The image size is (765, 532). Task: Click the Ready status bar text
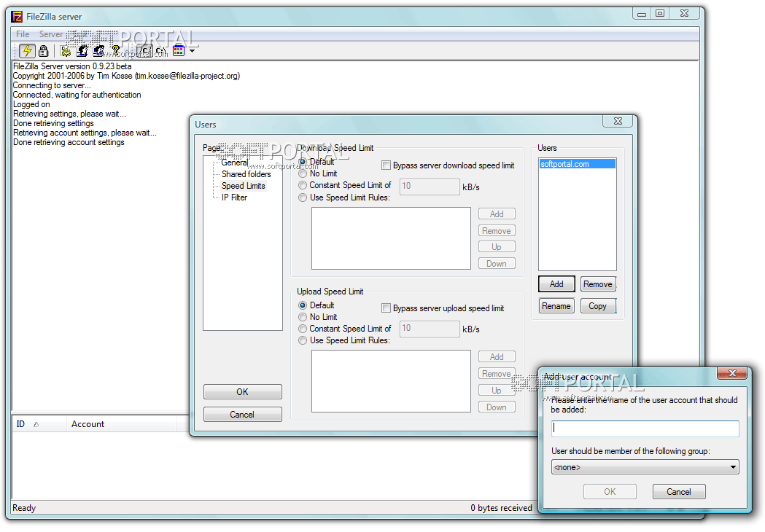[x=24, y=508]
